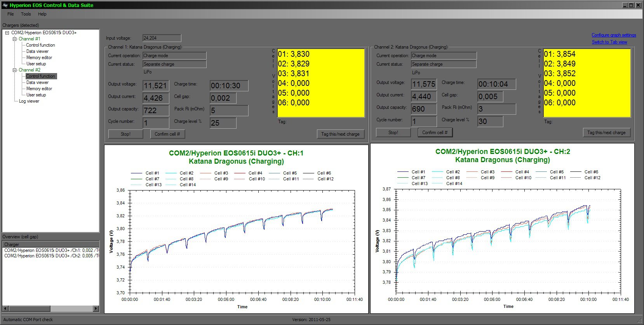Open User setup under Channel #1
The width and height of the screenshot is (644, 325).
point(36,64)
